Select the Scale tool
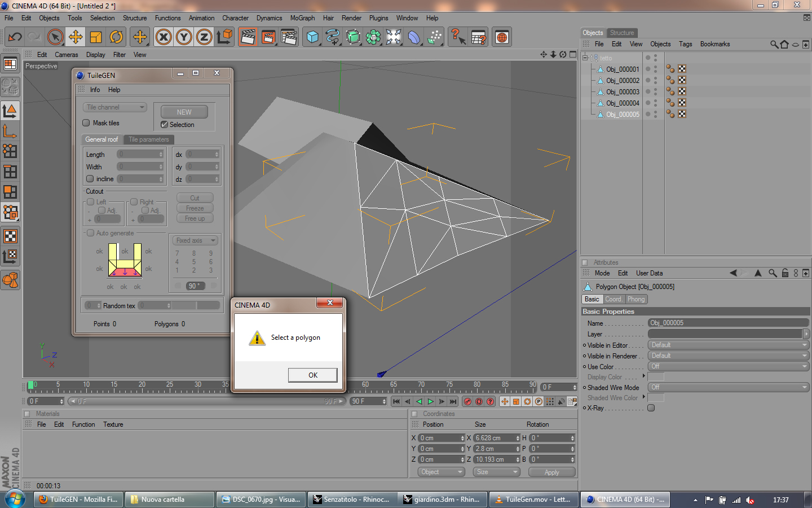The image size is (812, 508). [x=96, y=37]
